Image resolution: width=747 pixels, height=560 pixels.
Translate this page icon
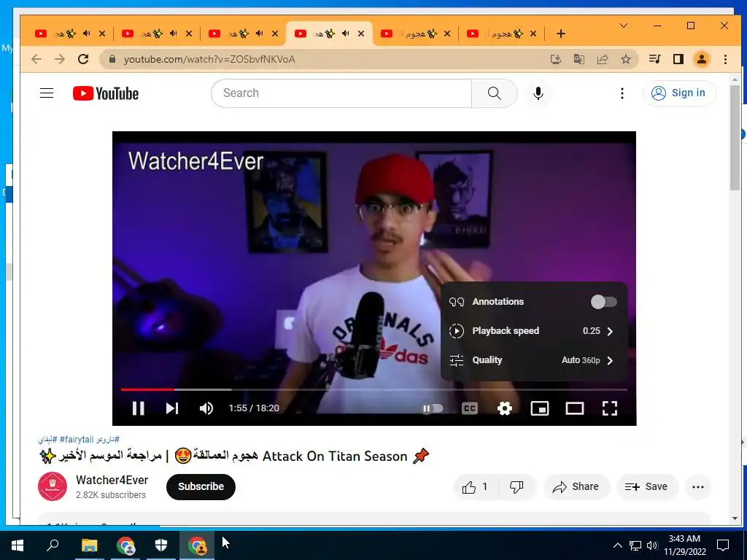coord(578,59)
